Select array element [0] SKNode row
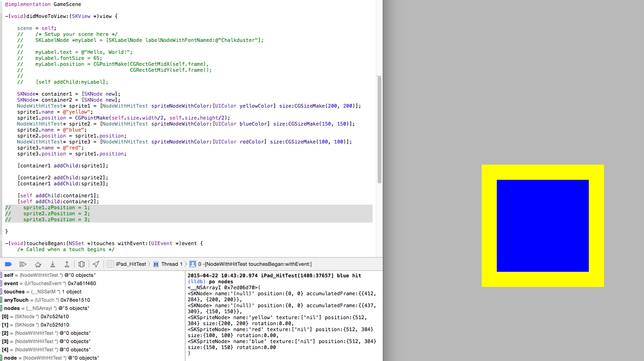 pos(92,316)
